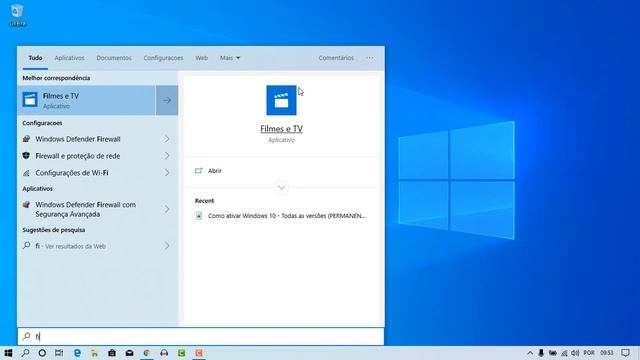Viewport: 640px width, 360px height.
Task: Expand Firewall e proteção de rede chevron
Action: point(167,156)
